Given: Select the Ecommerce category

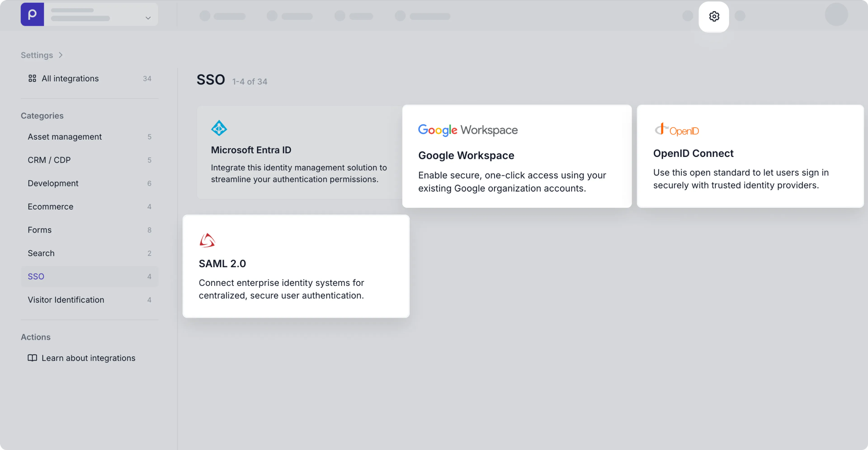Looking at the screenshot, I should click(50, 206).
